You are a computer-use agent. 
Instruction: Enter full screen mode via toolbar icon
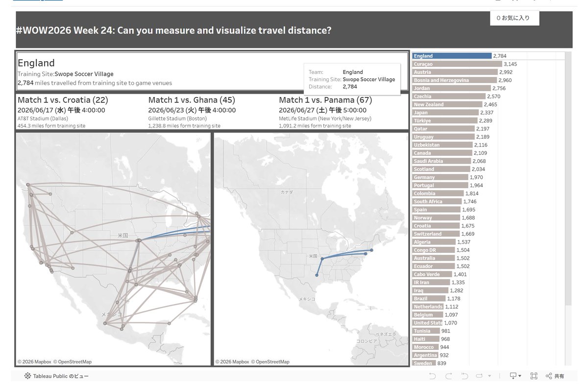(534, 376)
